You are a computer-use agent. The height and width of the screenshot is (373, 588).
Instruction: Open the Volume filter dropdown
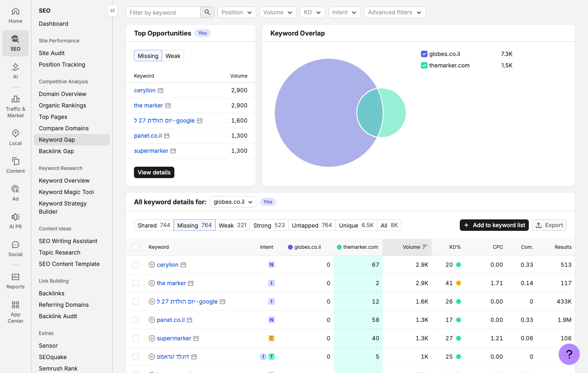pyautogui.click(x=278, y=12)
